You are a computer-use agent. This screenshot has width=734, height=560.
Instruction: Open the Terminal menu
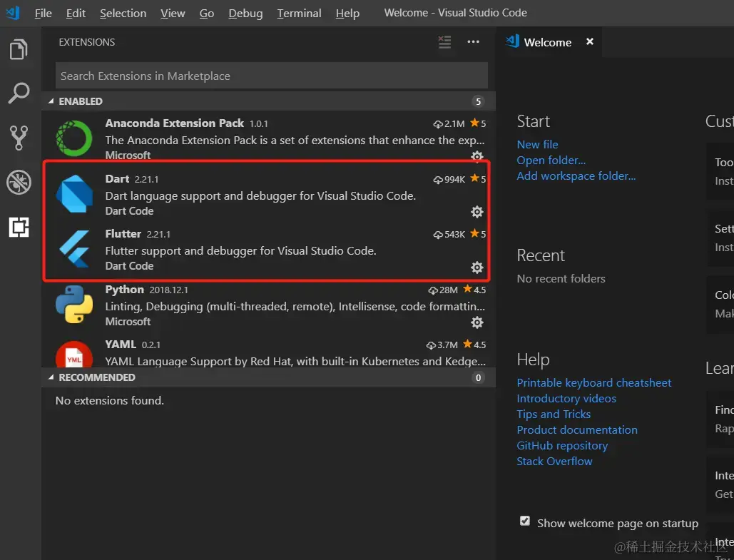pyautogui.click(x=299, y=13)
